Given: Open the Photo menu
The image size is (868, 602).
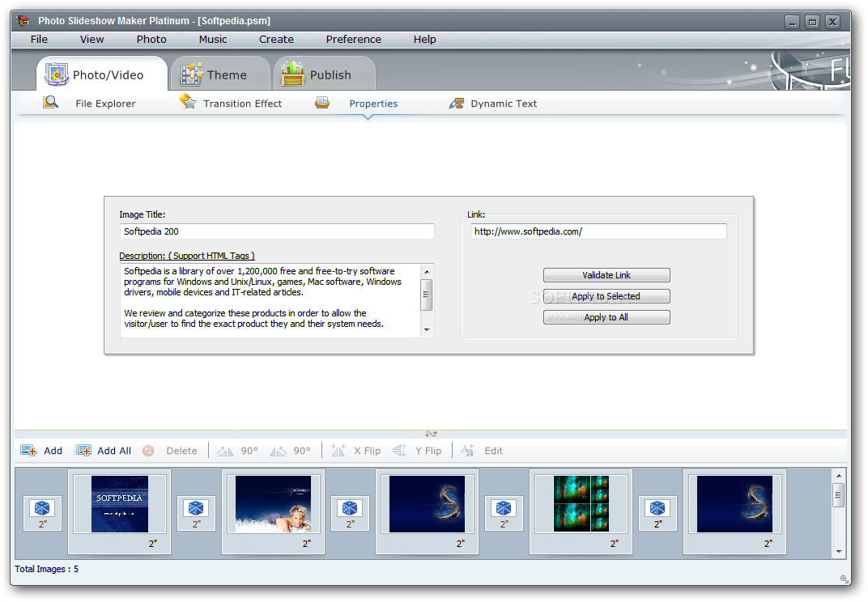Looking at the screenshot, I should pyautogui.click(x=151, y=40).
